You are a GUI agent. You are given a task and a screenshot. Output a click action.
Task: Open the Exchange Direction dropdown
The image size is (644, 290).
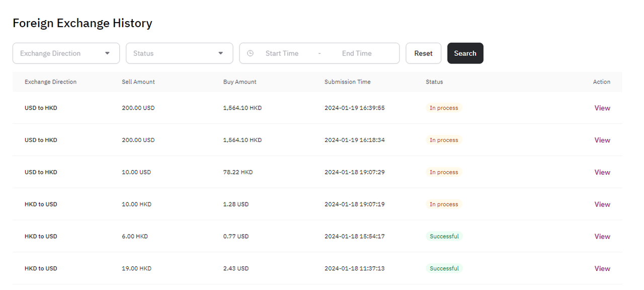[x=66, y=53]
